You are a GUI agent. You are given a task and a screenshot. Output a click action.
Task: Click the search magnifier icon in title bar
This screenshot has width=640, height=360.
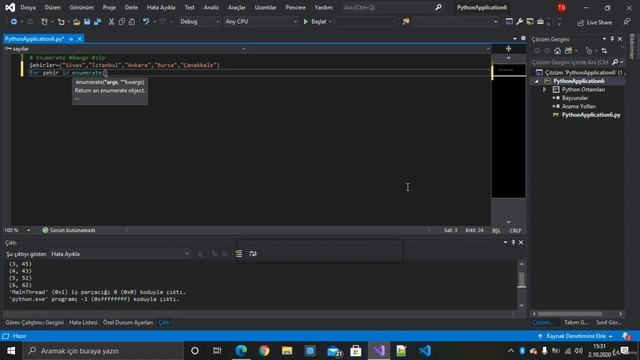(x=438, y=7)
